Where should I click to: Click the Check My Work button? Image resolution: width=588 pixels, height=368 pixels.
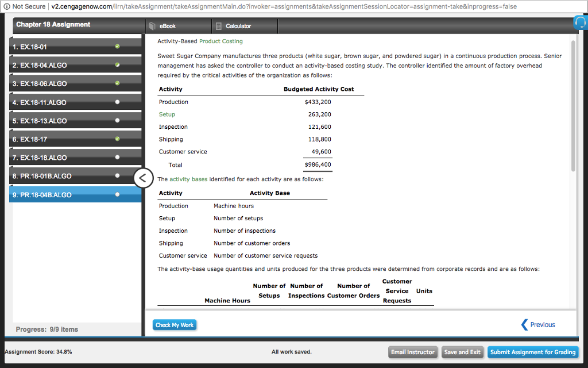point(175,325)
